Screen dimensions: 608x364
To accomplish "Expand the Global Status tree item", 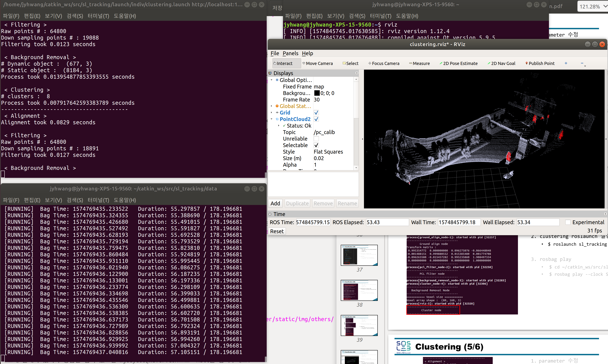I will coord(271,106).
